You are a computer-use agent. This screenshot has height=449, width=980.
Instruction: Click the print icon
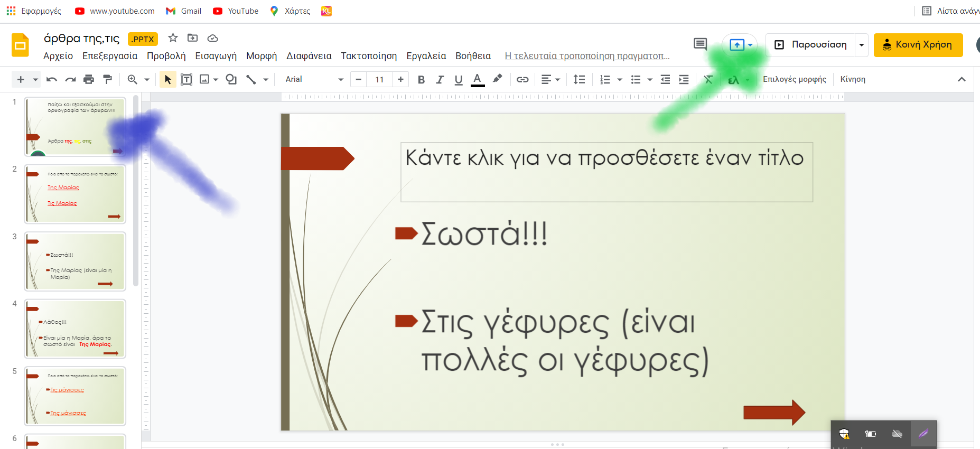pyautogui.click(x=89, y=79)
